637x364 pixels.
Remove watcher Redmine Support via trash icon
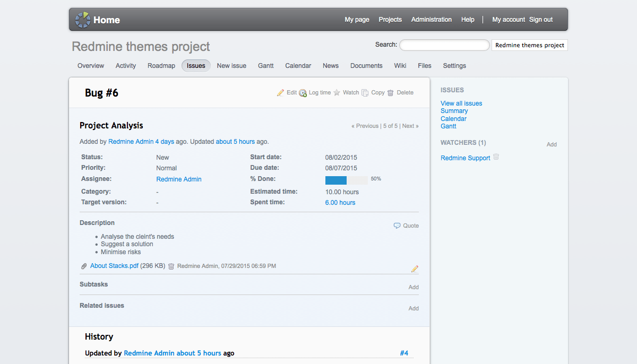496,157
